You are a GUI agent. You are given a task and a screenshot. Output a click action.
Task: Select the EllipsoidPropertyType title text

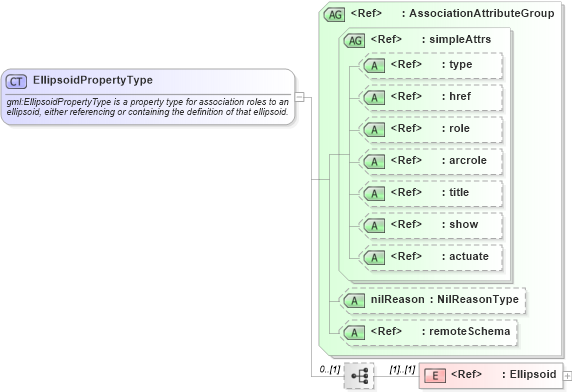(x=93, y=80)
